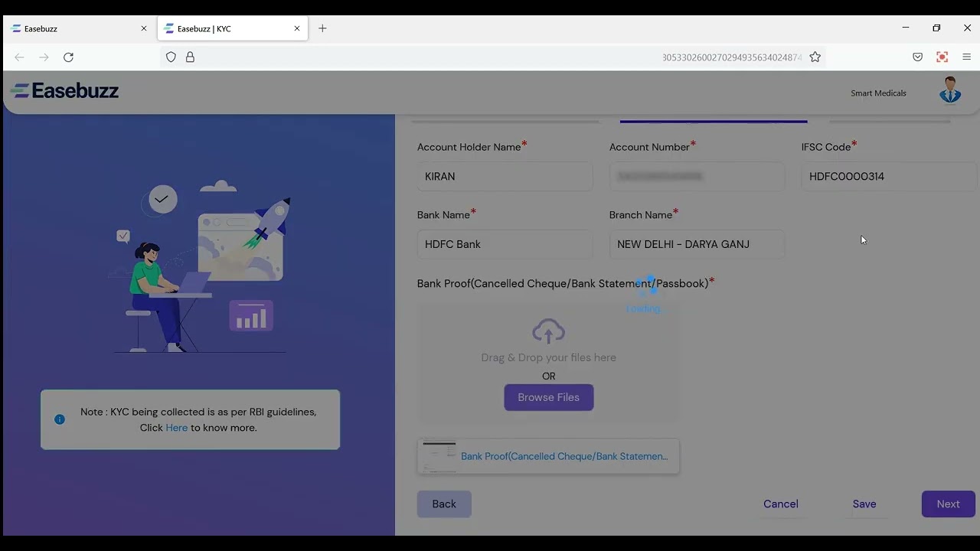Click the uploaded bank proof thumbnail
This screenshot has height=551, width=980.
439,456
